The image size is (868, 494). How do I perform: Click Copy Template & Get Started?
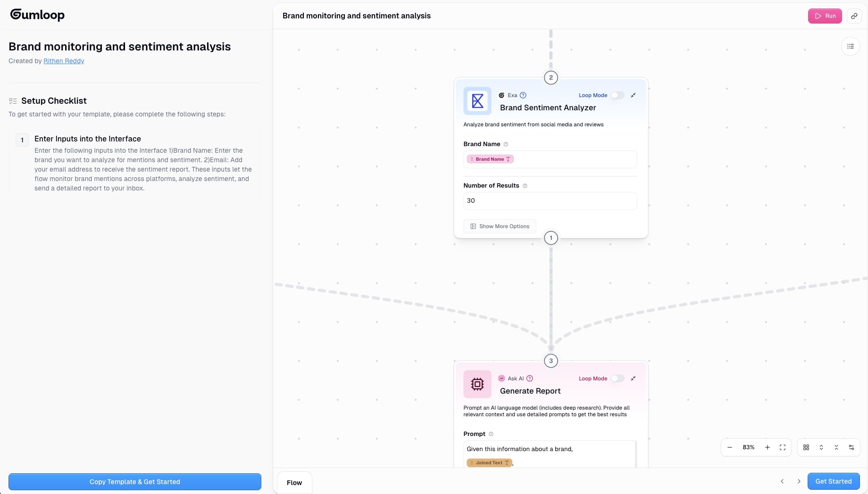click(x=134, y=482)
